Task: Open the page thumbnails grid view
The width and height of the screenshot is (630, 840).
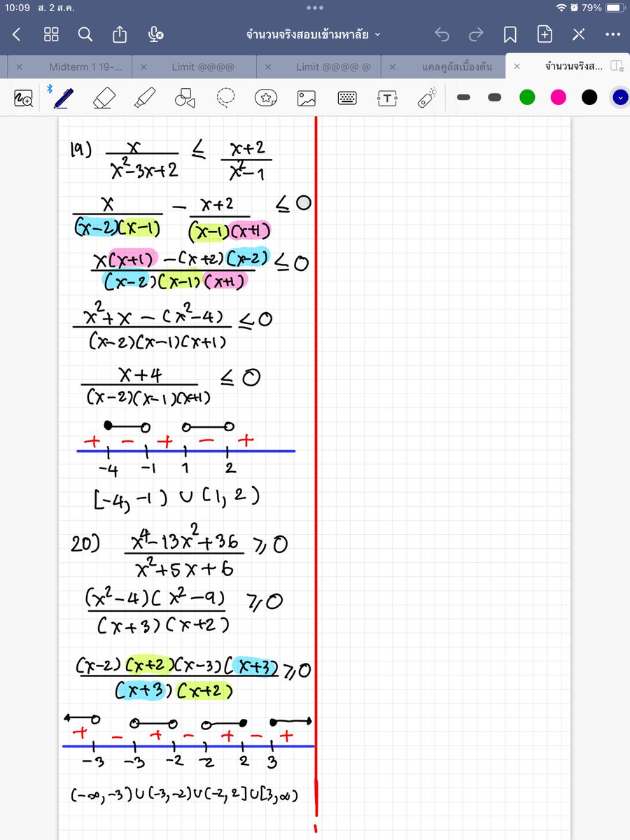Action: 51,34
